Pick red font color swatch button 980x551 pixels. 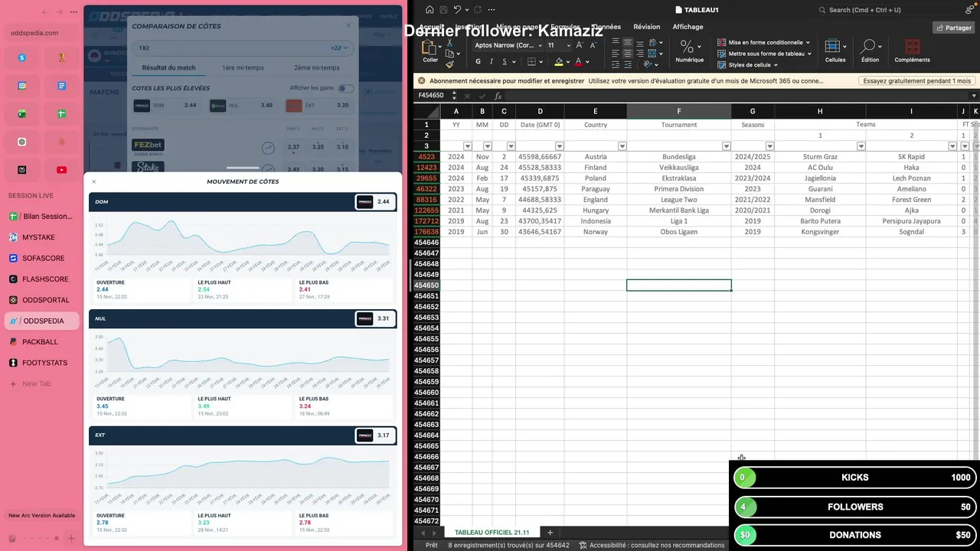[x=578, y=62]
